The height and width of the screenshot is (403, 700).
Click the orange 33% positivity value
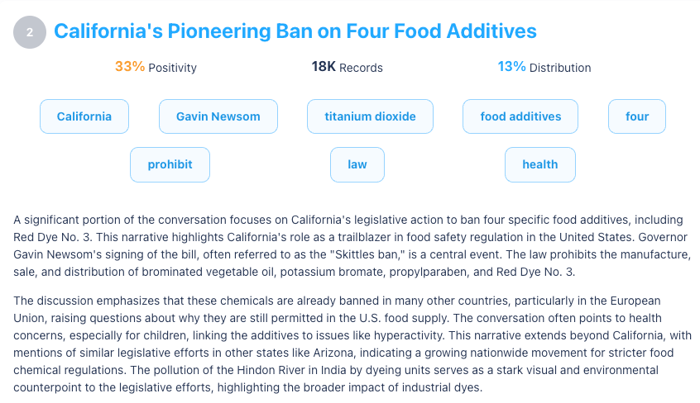pyautogui.click(x=129, y=67)
